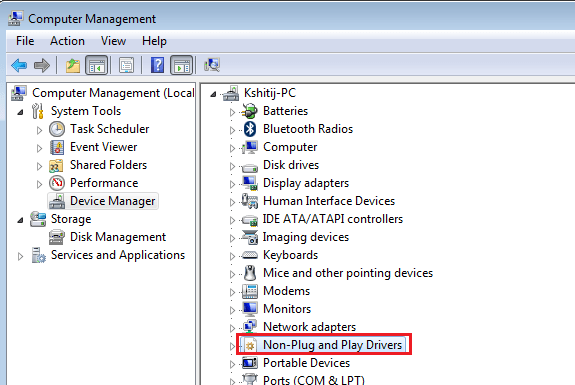575x385 pixels.
Task: Expand the Services and Applications node
Action: [x=20, y=256]
